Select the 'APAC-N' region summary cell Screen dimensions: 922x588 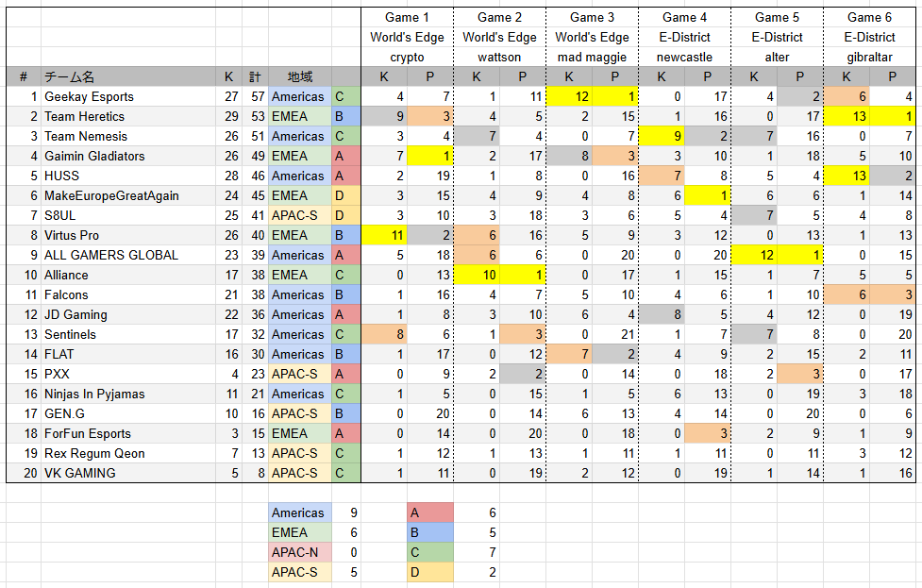(300, 552)
